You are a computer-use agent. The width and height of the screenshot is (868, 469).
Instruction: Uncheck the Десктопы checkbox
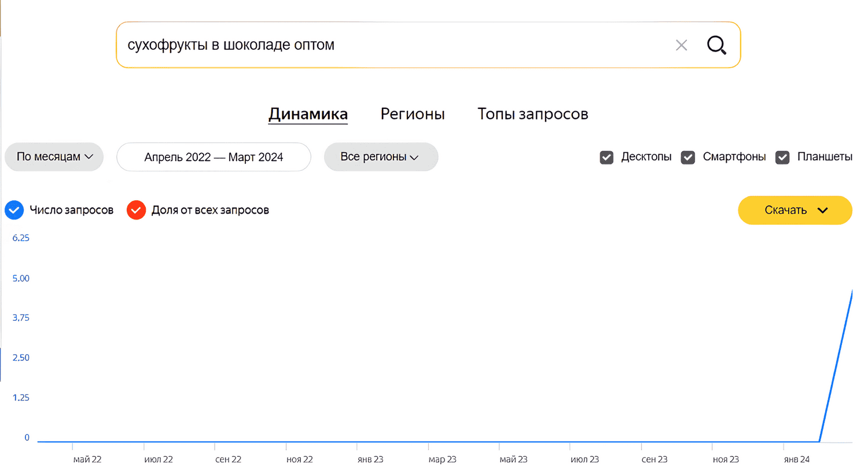coord(606,157)
